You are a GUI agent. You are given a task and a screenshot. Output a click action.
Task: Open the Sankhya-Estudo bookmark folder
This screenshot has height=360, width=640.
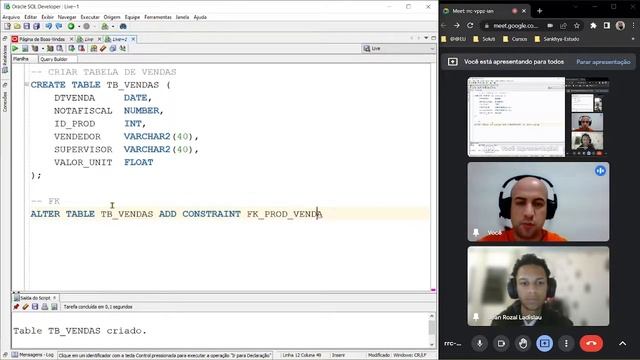point(557,39)
